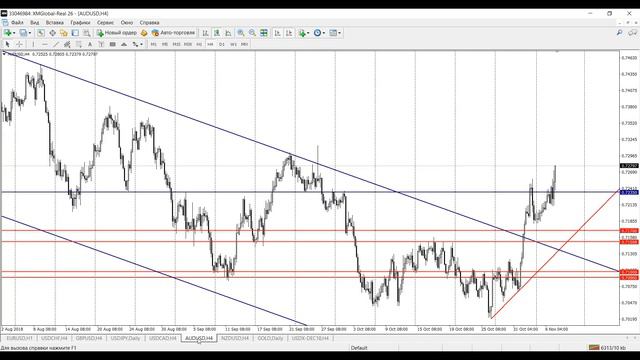This screenshot has height=360, width=640.
Task: Open the chat bubbles icon at top right
Action: (633, 33)
